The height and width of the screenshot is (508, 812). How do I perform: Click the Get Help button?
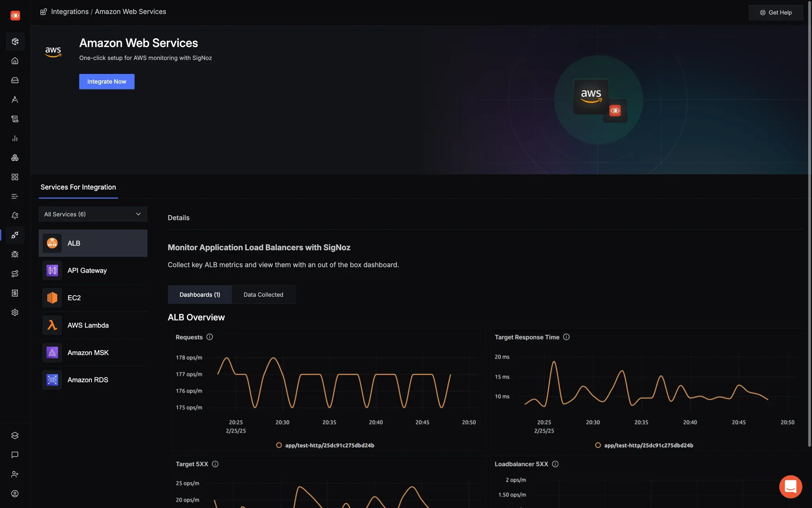776,13
